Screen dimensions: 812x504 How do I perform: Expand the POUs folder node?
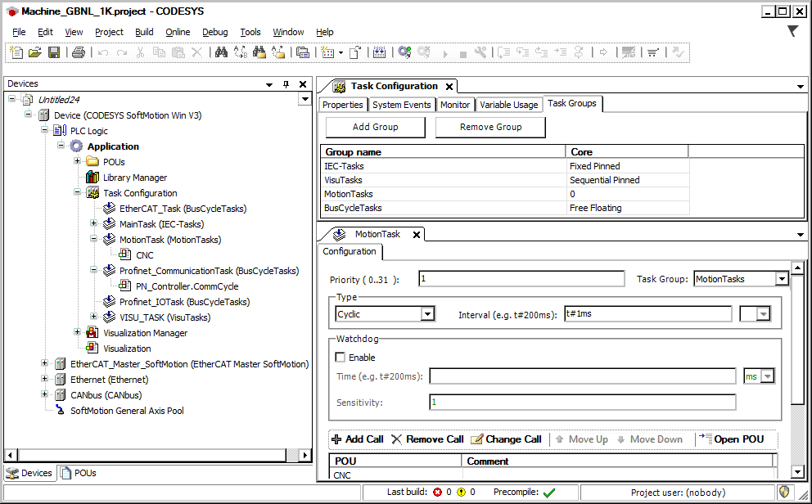pos(77,161)
